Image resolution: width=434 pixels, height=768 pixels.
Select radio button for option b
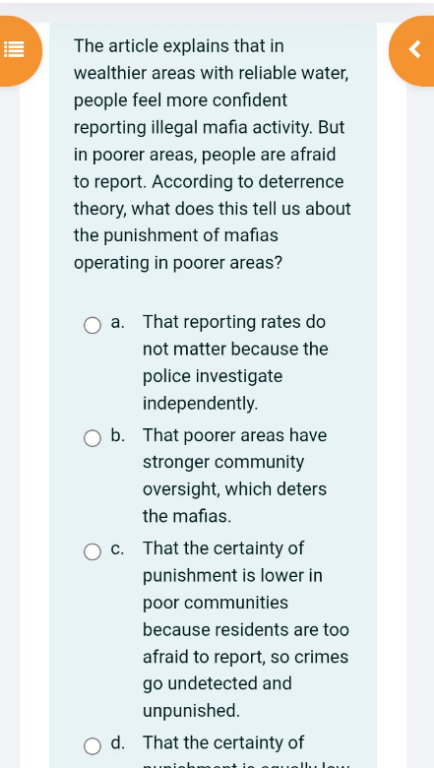[92, 438]
